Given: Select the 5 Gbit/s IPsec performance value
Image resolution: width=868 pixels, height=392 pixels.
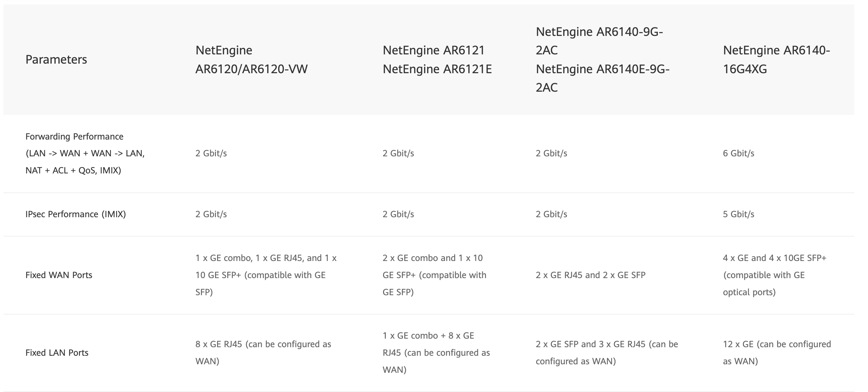Looking at the screenshot, I should click(738, 214).
